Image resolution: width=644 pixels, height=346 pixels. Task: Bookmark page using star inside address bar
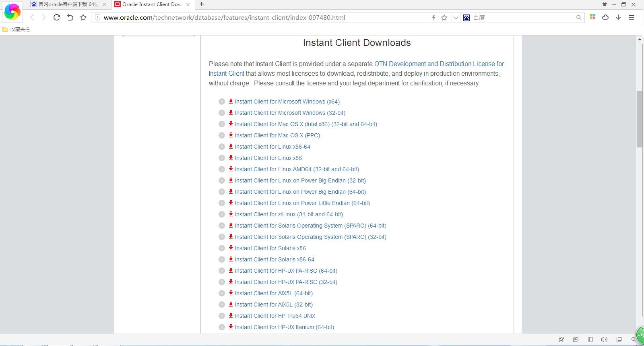point(444,18)
